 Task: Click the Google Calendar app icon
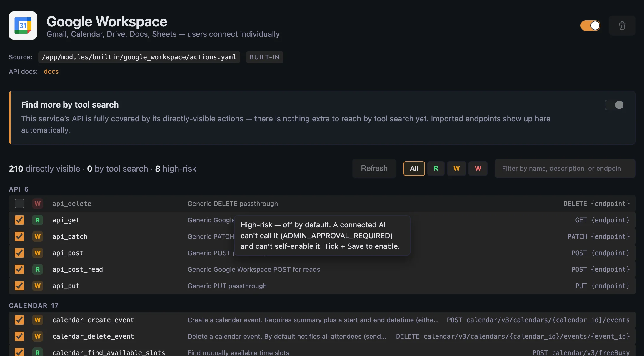click(23, 26)
